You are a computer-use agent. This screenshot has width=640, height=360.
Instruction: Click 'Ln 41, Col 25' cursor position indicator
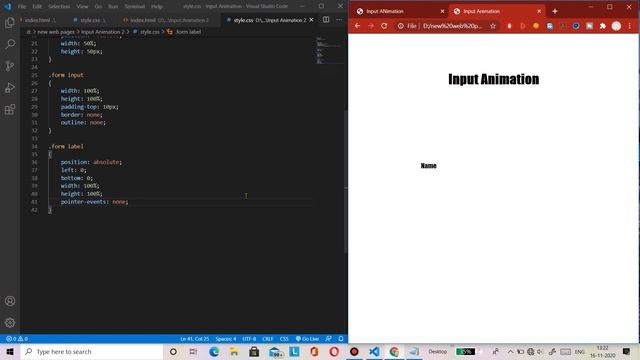(195, 339)
